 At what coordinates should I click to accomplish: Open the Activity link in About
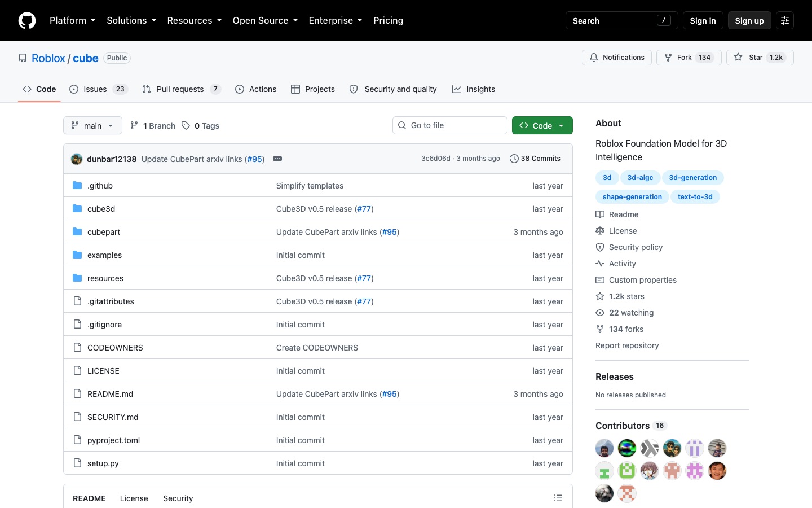(616, 264)
